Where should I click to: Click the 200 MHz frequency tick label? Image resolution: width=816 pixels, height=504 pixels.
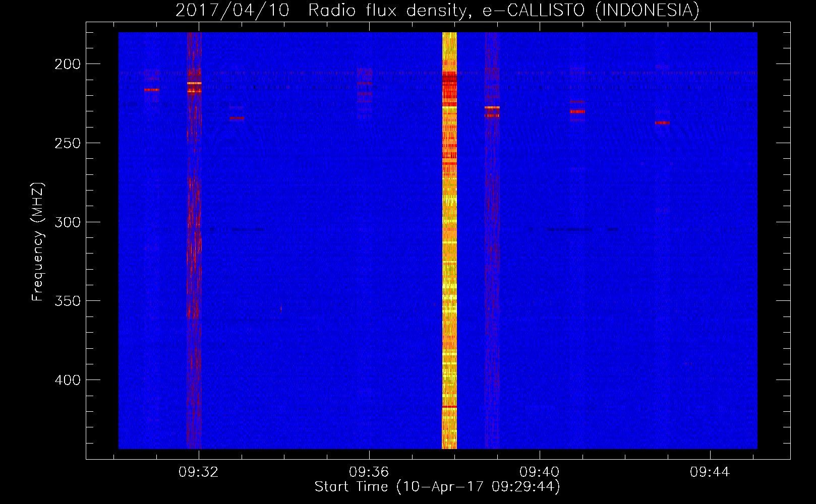pyautogui.click(x=68, y=64)
